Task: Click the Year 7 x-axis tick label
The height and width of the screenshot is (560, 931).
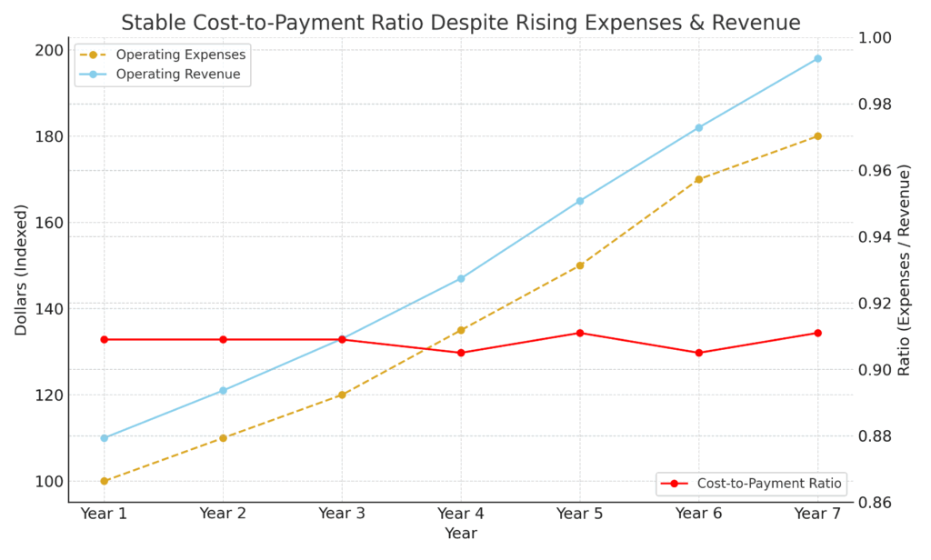Action: (817, 514)
